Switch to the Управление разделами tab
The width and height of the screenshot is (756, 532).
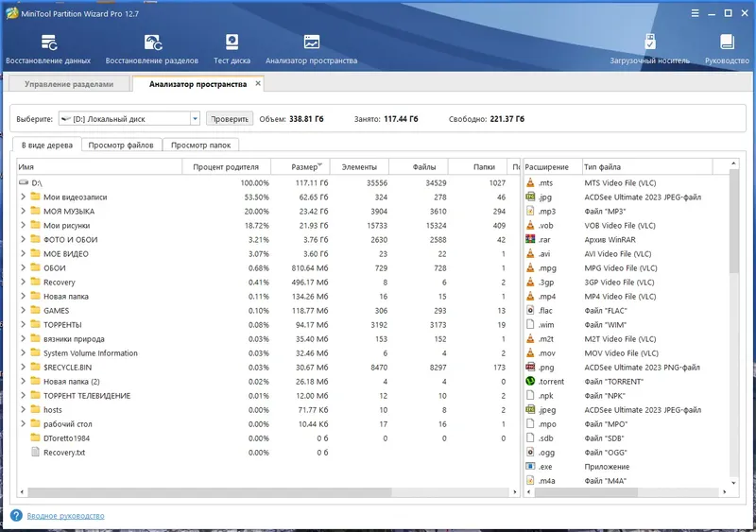tap(69, 84)
